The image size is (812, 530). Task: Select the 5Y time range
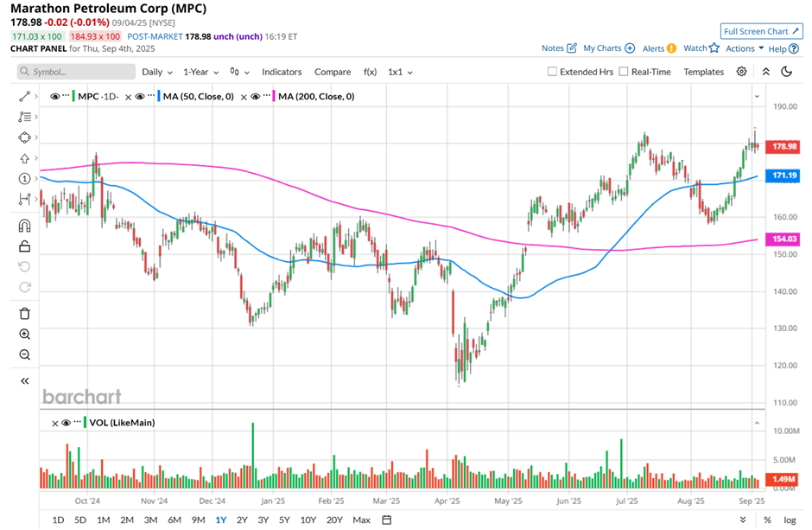pyautogui.click(x=284, y=520)
